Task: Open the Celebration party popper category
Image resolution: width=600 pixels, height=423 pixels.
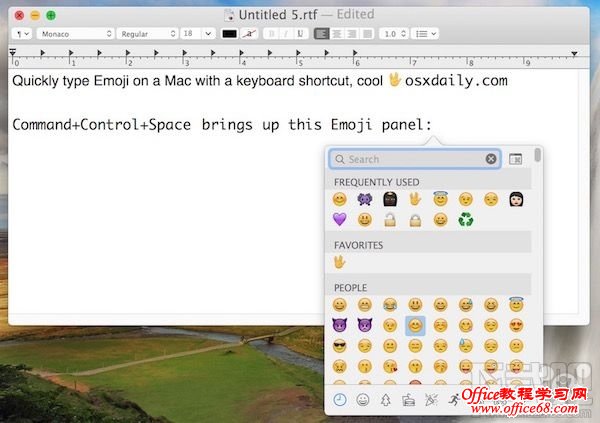Action: (431, 400)
